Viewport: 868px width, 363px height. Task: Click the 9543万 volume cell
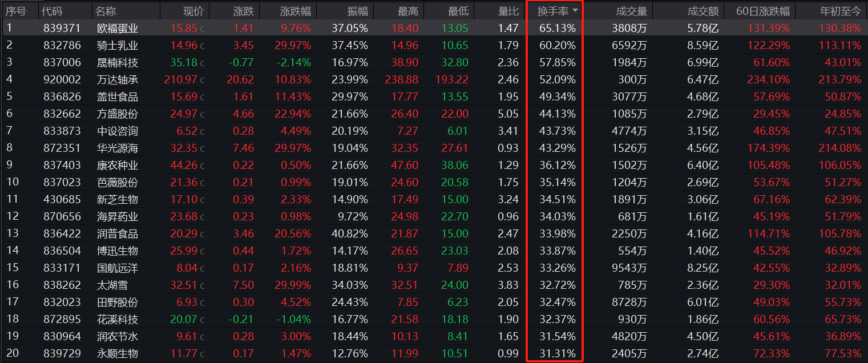[x=628, y=268]
